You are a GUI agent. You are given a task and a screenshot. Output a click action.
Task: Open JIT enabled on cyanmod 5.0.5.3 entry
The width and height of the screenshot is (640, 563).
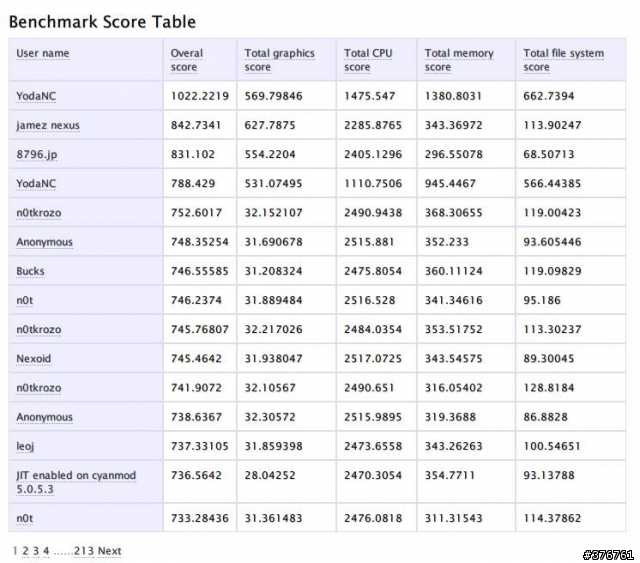[x=76, y=482]
